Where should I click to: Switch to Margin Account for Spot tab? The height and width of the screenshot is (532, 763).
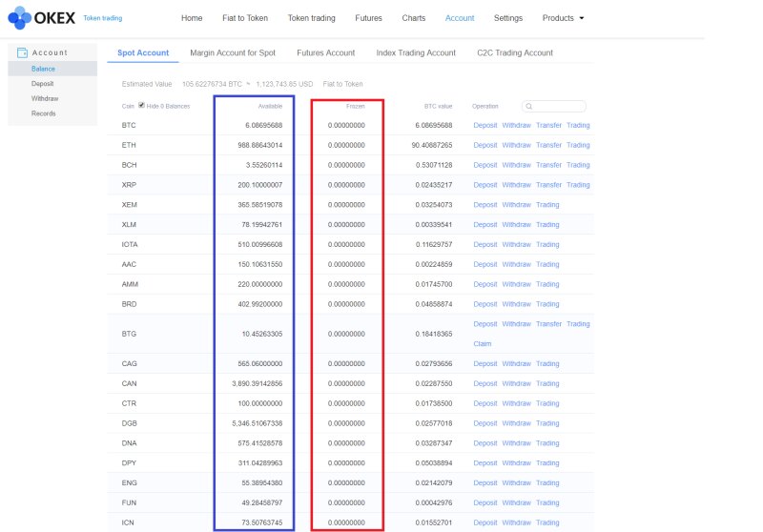(x=233, y=53)
